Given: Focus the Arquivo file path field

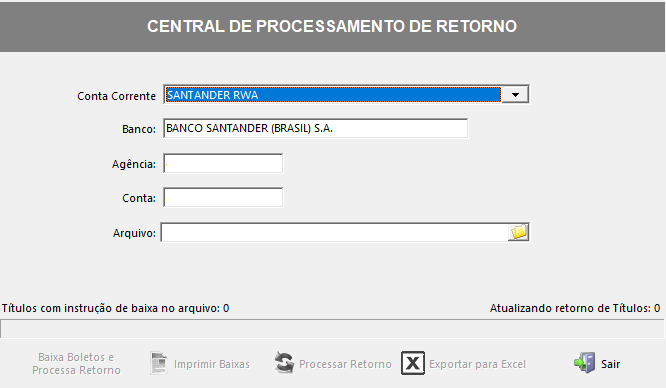Looking at the screenshot, I should tap(335, 232).
